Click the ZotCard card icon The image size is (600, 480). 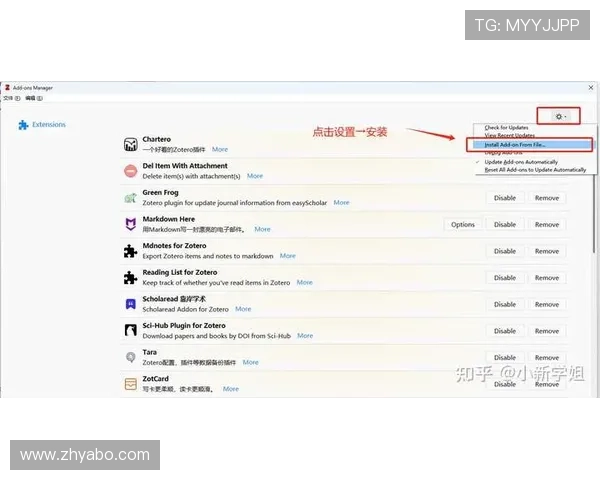pyautogui.click(x=130, y=384)
